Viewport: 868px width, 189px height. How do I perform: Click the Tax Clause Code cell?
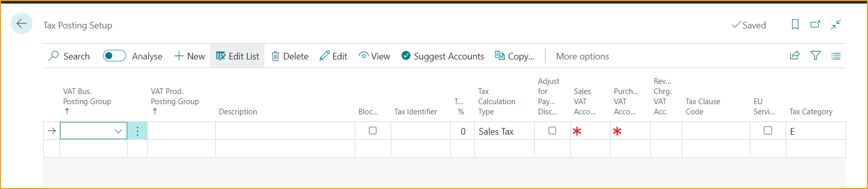716,131
